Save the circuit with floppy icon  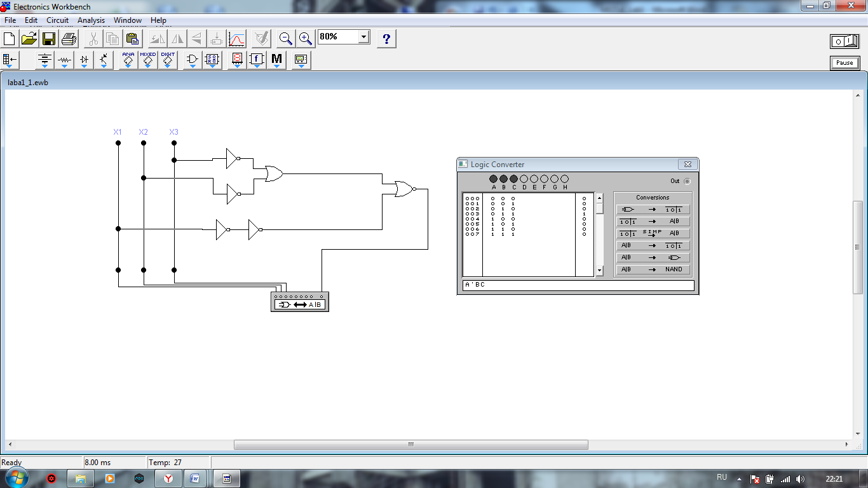click(49, 39)
